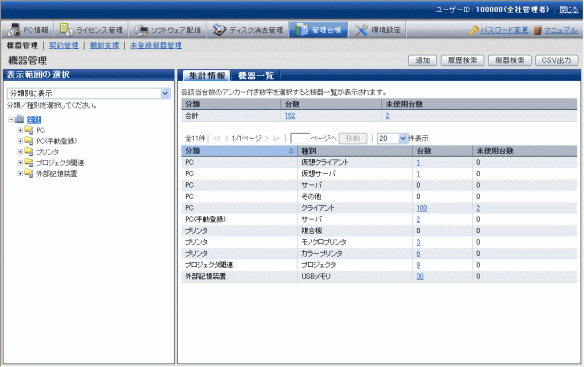Expand the 外部記憶装置 tree node
This screenshot has width=584, height=367.
(20, 174)
